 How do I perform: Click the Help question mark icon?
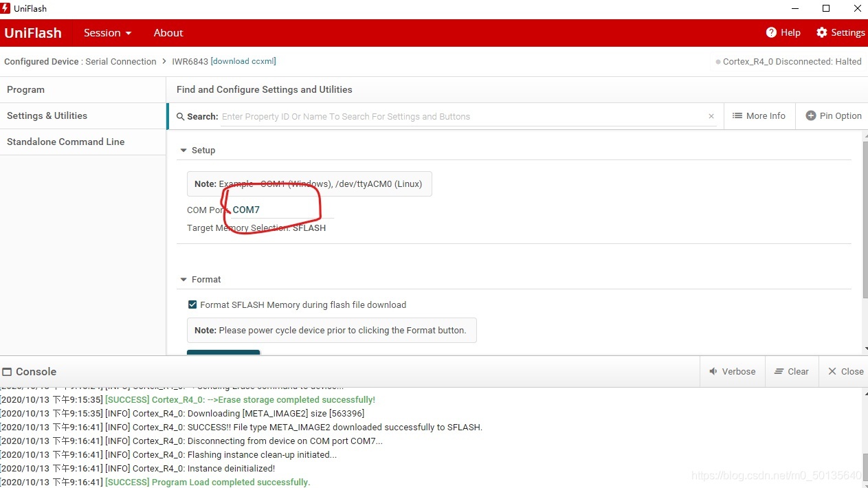(771, 32)
